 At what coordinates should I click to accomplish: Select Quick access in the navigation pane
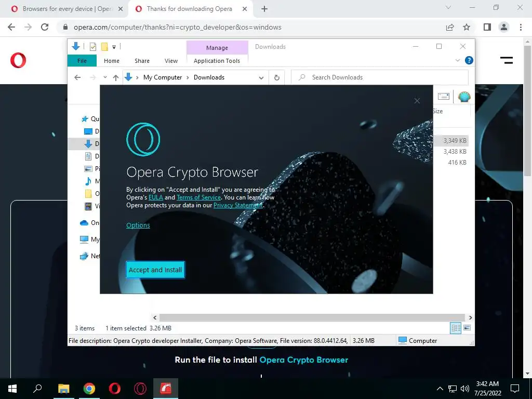90,119
